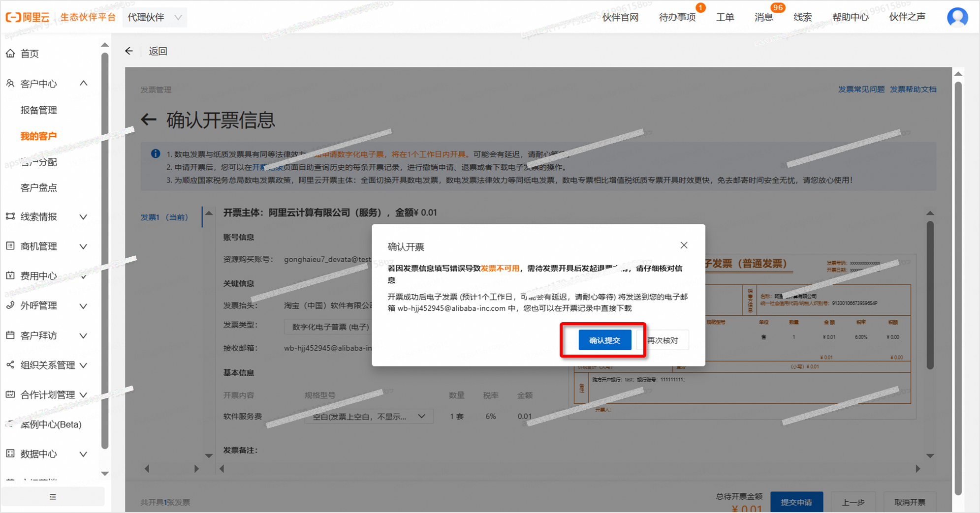
Task: Click the left arrow under invoice list
Action: tap(147, 469)
